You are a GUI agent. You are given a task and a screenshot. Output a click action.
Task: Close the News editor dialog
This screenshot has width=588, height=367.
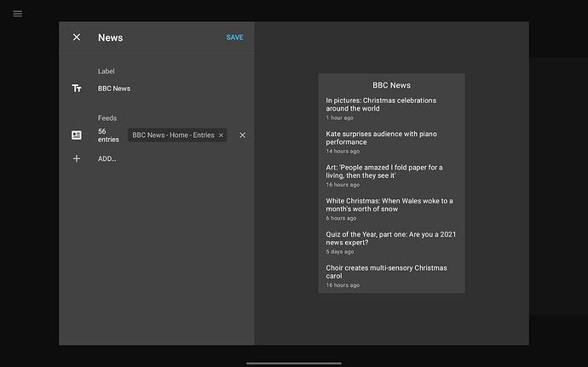point(77,37)
